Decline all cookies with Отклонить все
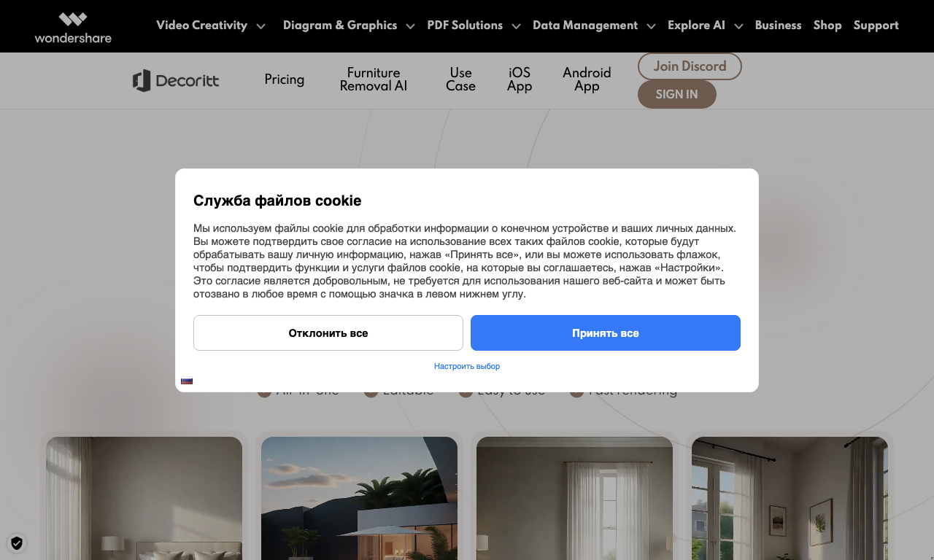The width and height of the screenshot is (934, 560). [x=328, y=333]
